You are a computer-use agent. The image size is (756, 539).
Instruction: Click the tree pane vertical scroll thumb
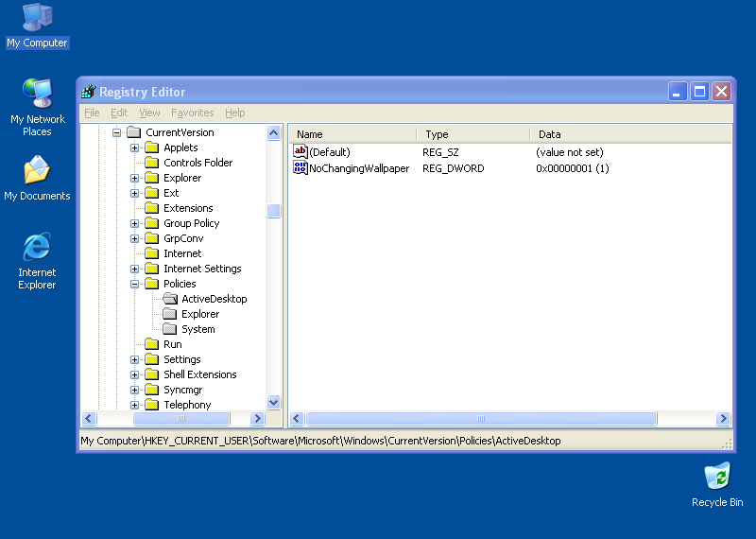click(x=273, y=211)
